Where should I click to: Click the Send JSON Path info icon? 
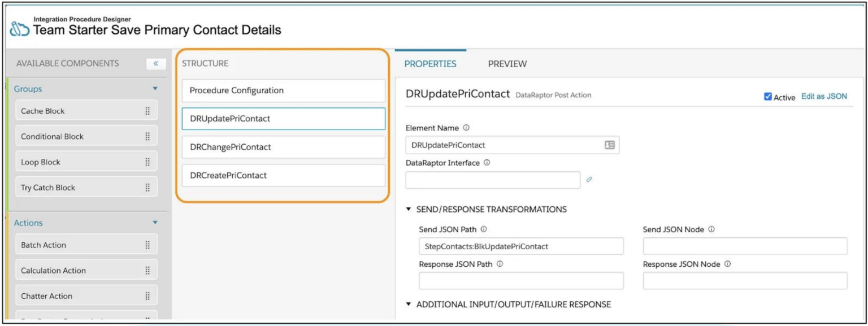pyautogui.click(x=483, y=229)
